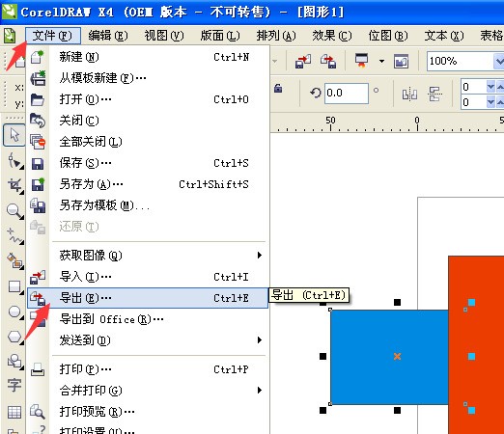Open the 100% zoom level dropdown
Image resolution: width=504 pixels, height=434 pixels.
[x=498, y=61]
